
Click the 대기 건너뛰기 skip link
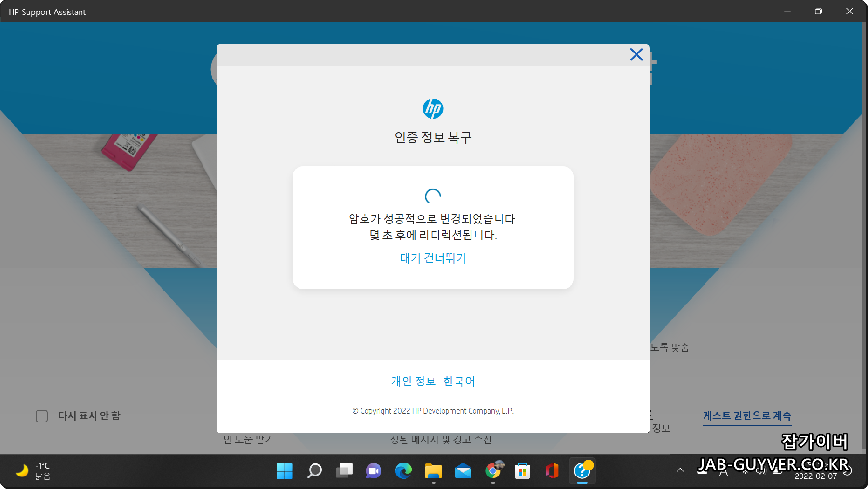click(432, 258)
